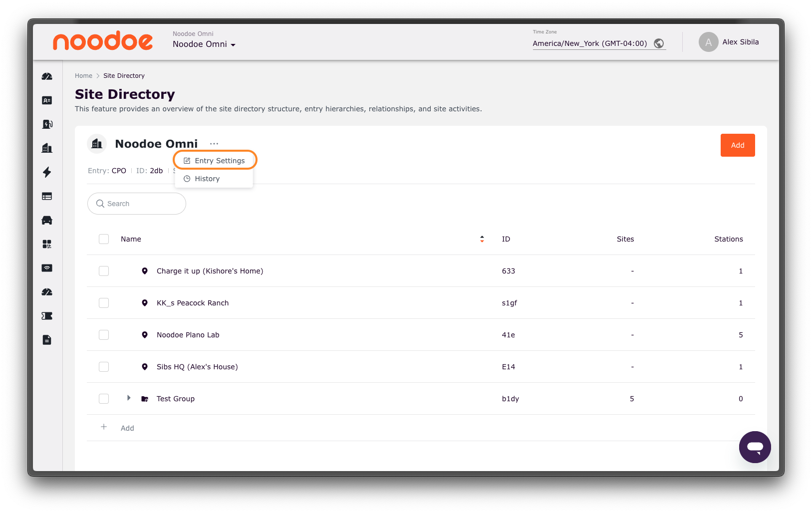
Task: Click the plus icon in Add row
Action: tap(104, 427)
